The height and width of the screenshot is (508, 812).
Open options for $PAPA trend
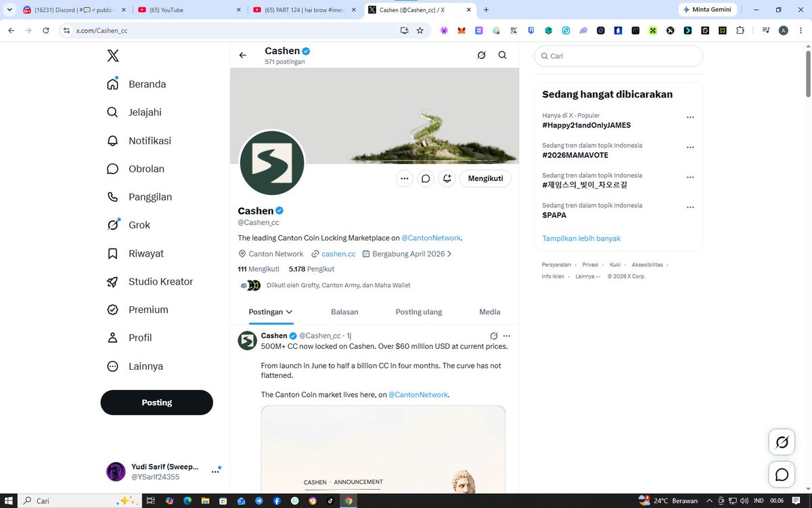[x=690, y=207]
